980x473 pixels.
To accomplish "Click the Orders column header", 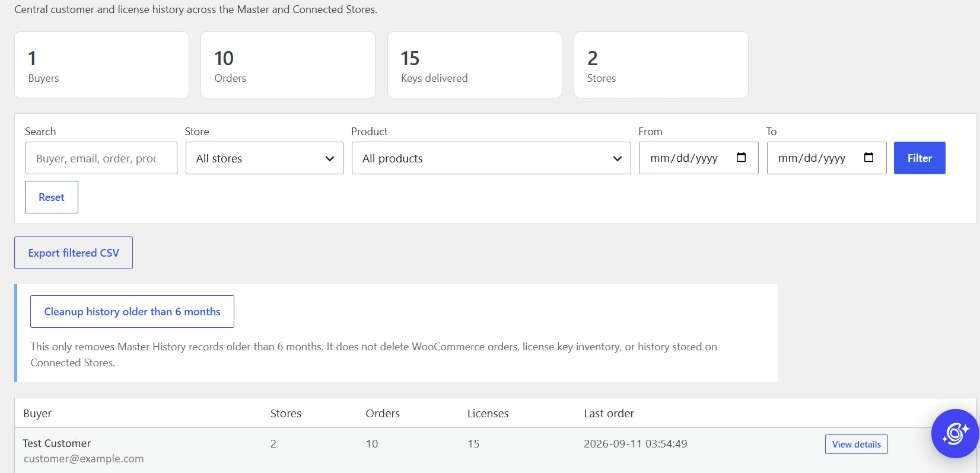I will click(x=383, y=413).
